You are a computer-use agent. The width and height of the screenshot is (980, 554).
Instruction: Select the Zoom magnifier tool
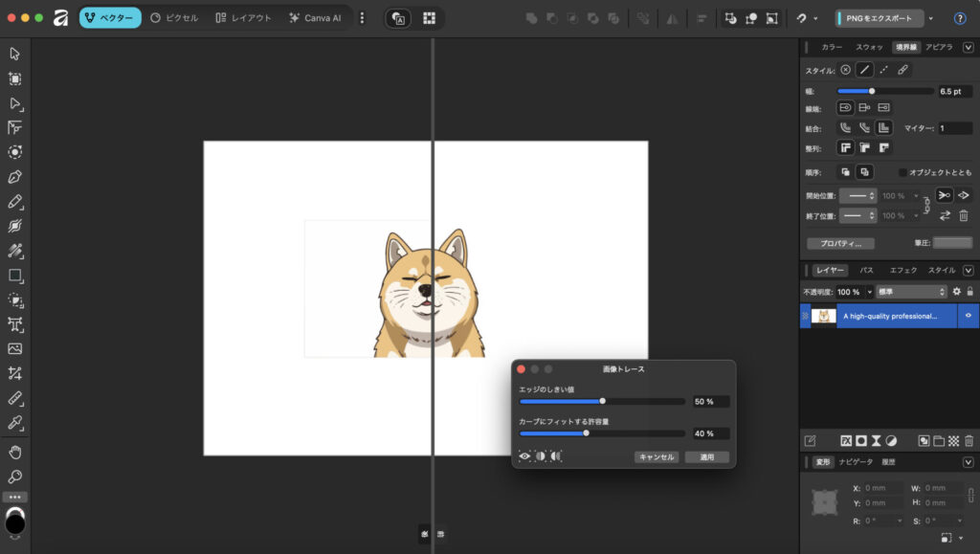(14, 476)
